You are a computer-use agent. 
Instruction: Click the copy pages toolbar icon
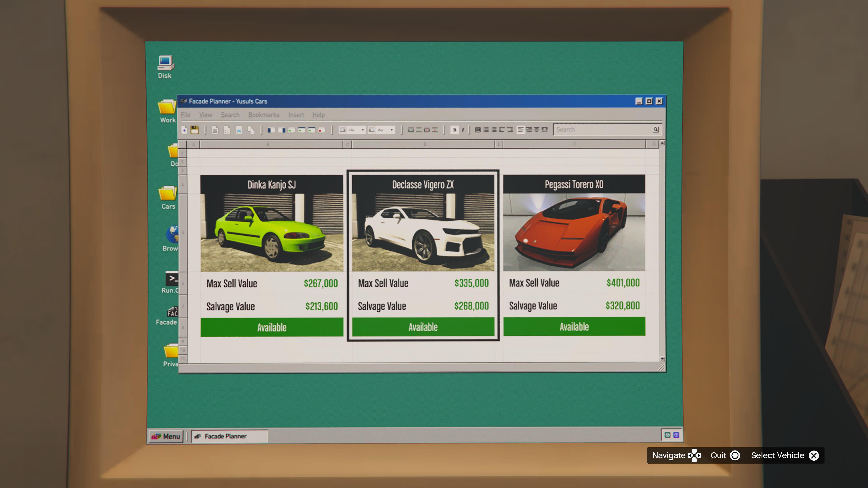tap(251, 130)
